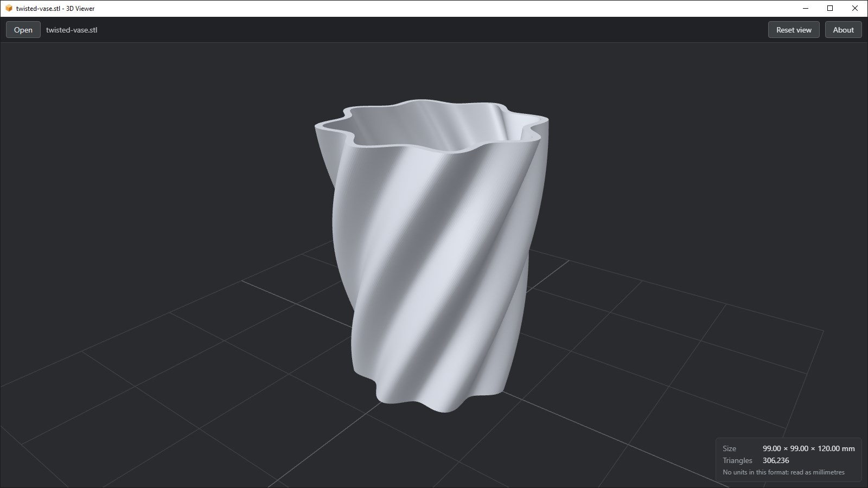Image resolution: width=868 pixels, height=488 pixels.
Task: Click the 'No units in this format' note
Action: coord(783,472)
